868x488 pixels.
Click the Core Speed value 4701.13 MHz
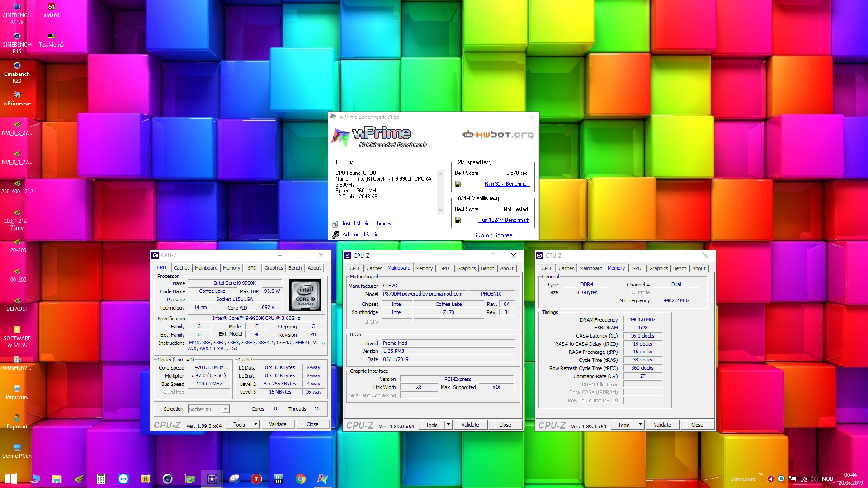point(209,367)
